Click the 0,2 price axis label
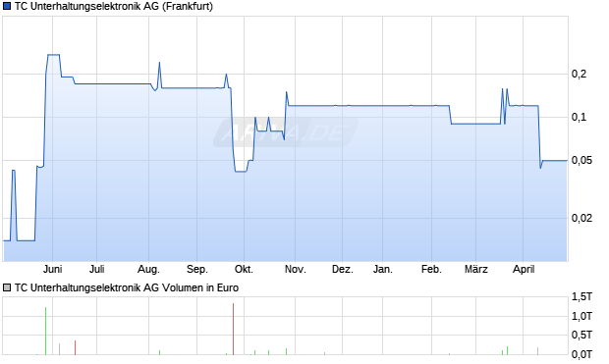This screenshot has width=609, height=364. (579, 74)
